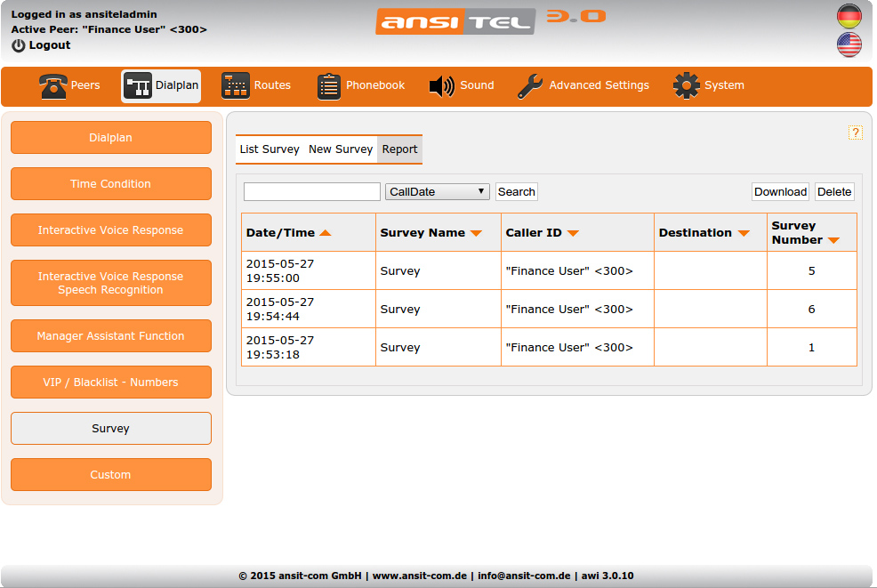Switch to the List Survey tab
Screen dimensions: 877x588
(x=270, y=149)
